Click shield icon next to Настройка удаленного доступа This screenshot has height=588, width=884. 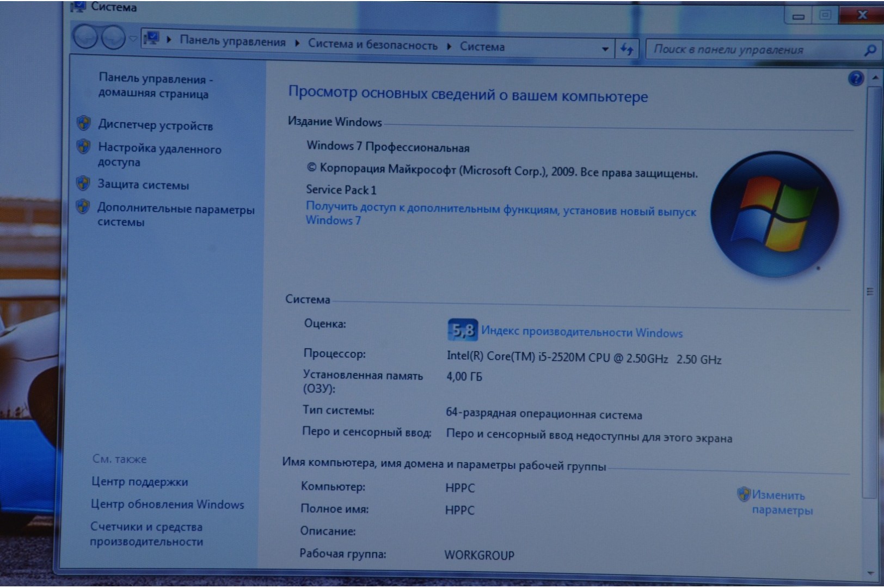click(83, 146)
